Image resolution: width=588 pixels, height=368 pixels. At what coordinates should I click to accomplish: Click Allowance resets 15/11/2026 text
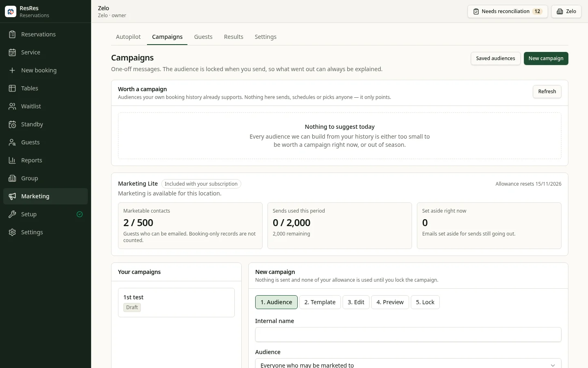point(528,184)
